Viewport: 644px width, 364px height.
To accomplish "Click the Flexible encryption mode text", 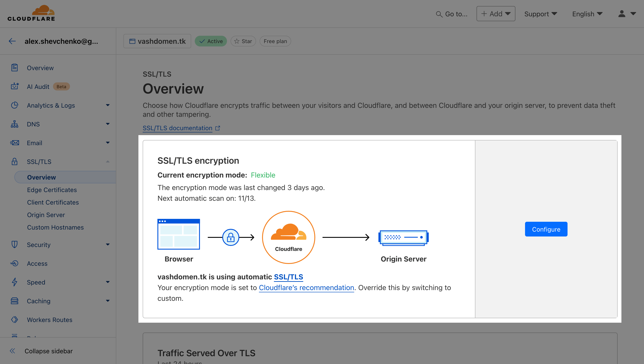I will pos(263,175).
